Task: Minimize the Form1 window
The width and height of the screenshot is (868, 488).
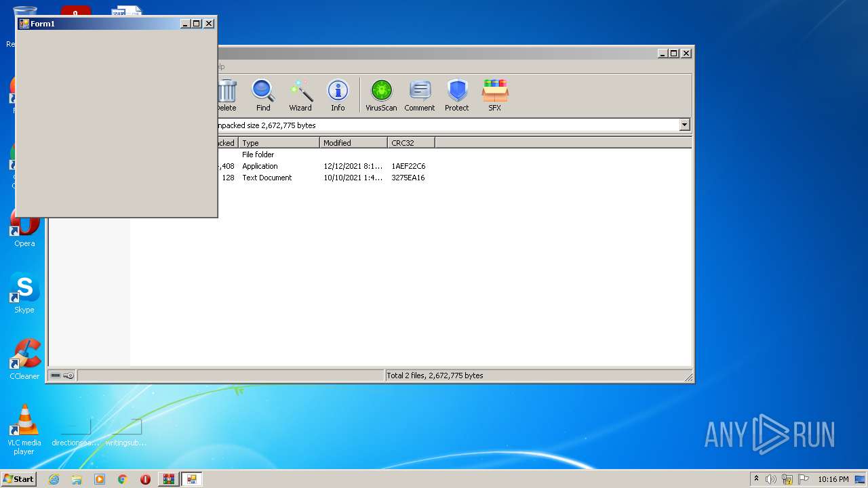Action: click(x=185, y=24)
